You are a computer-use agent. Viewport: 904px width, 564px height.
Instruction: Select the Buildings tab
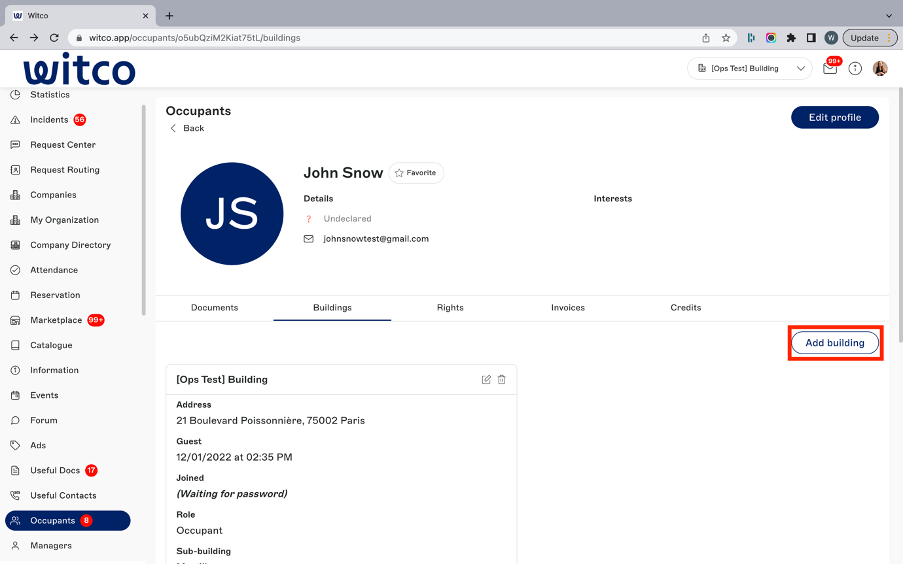pyautogui.click(x=332, y=308)
